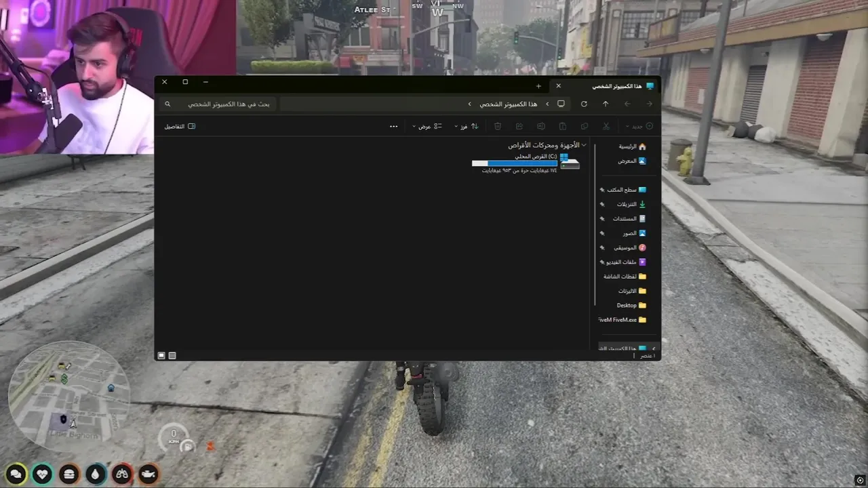
Task: Click the drive capacity text below C:
Action: [519, 171]
